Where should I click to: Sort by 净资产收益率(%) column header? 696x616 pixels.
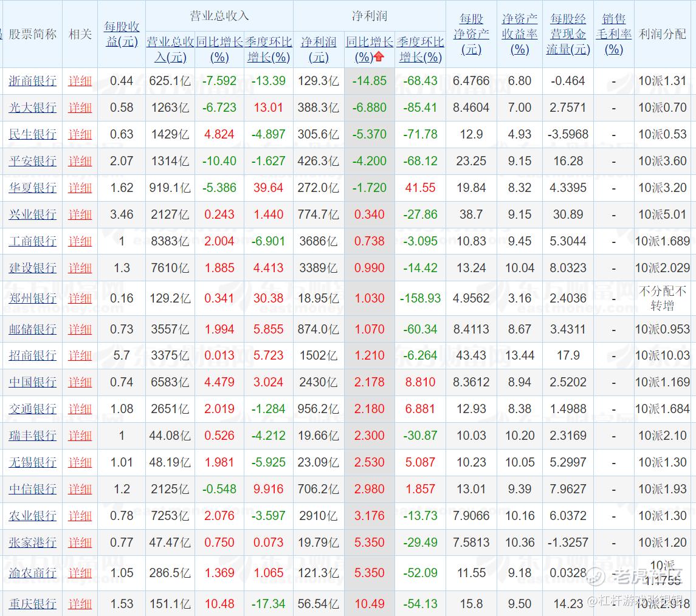pos(520,34)
